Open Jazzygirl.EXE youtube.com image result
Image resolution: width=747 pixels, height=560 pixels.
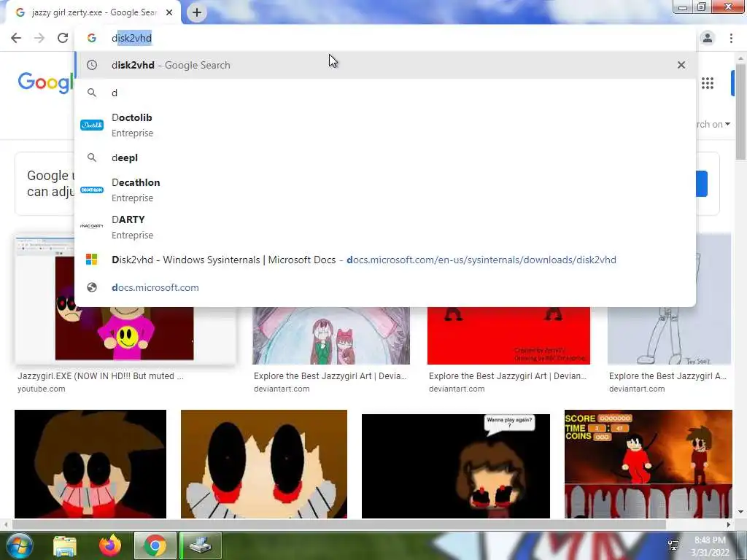125,333
